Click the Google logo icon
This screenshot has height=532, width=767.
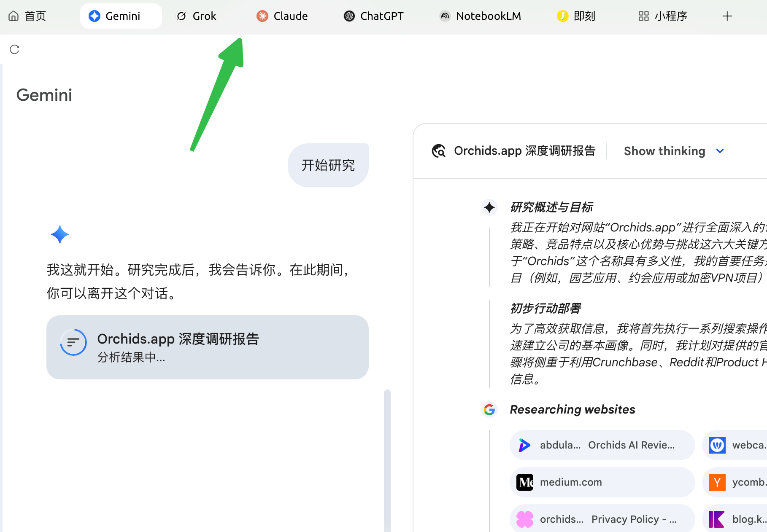pos(489,410)
